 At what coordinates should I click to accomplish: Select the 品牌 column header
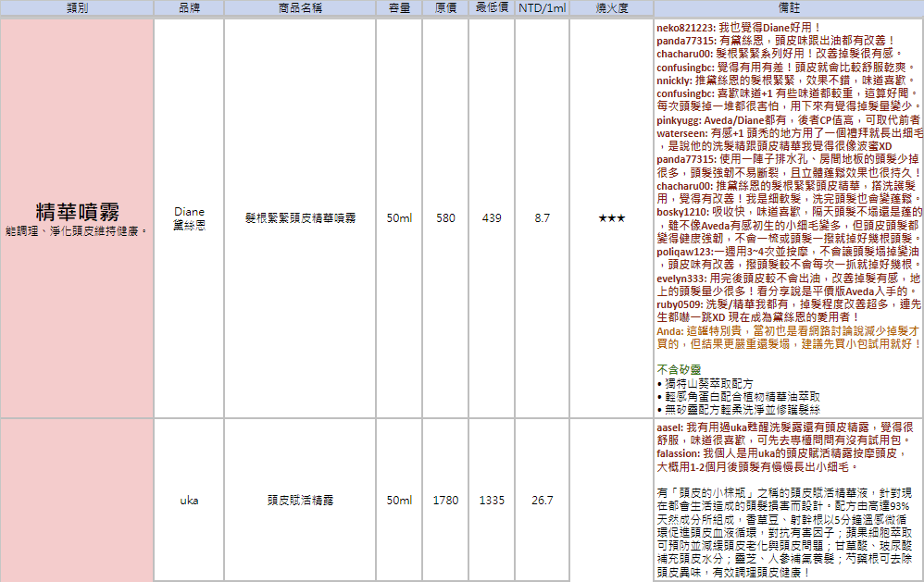[189, 7]
